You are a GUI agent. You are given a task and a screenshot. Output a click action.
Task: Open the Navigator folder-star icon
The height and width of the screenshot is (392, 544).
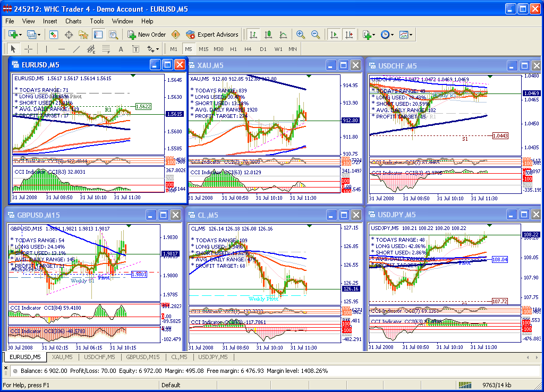pos(83,35)
